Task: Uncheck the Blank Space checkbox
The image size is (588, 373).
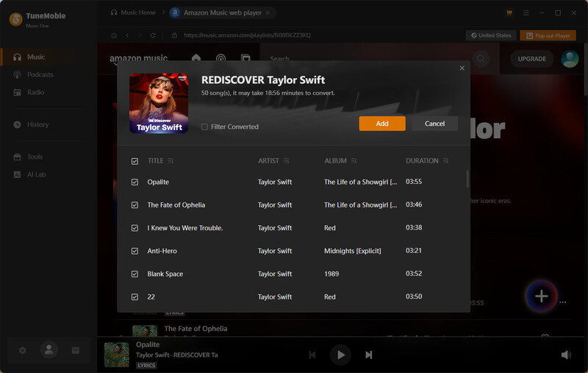Action: coord(135,274)
